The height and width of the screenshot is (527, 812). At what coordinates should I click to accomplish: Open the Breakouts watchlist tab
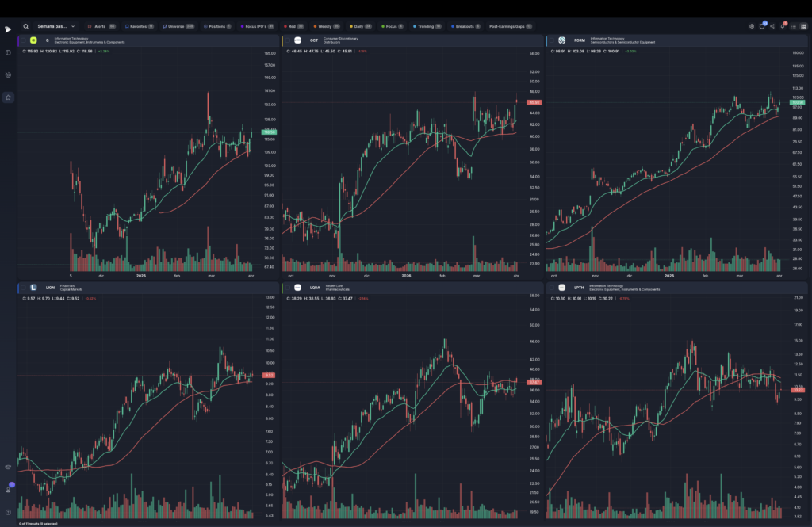[465, 26]
